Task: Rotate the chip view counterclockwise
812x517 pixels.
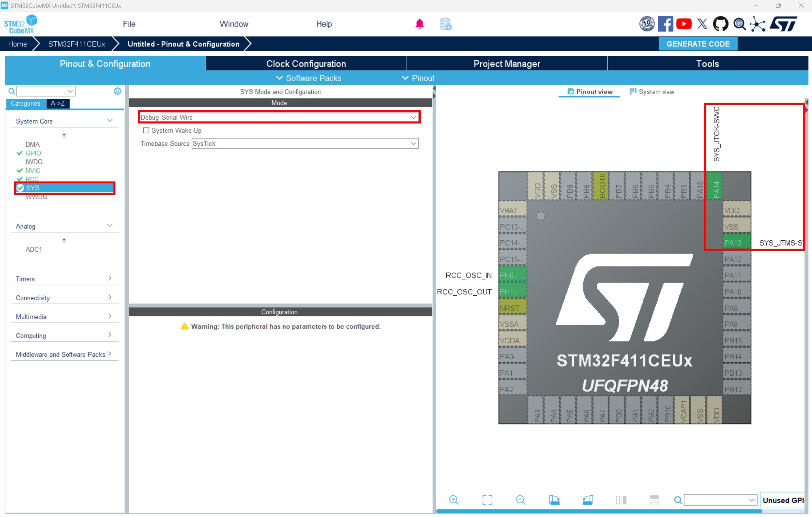Action: click(x=588, y=500)
